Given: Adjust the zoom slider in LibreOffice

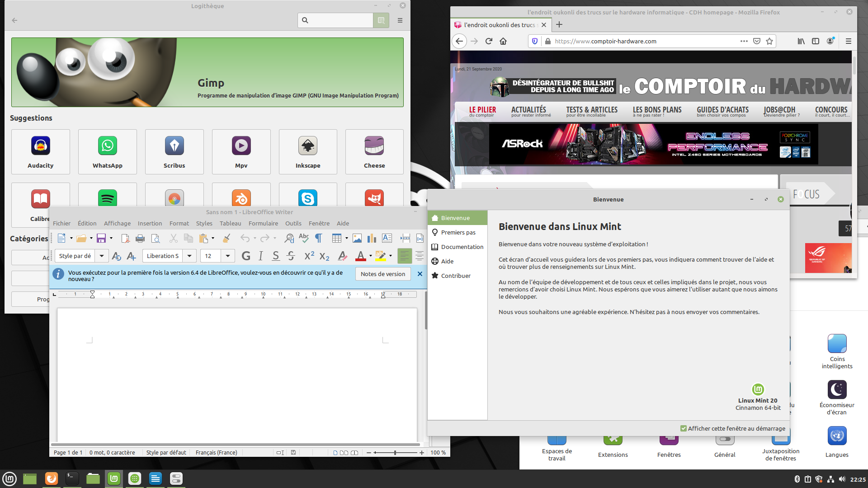Looking at the screenshot, I should (395, 452).
